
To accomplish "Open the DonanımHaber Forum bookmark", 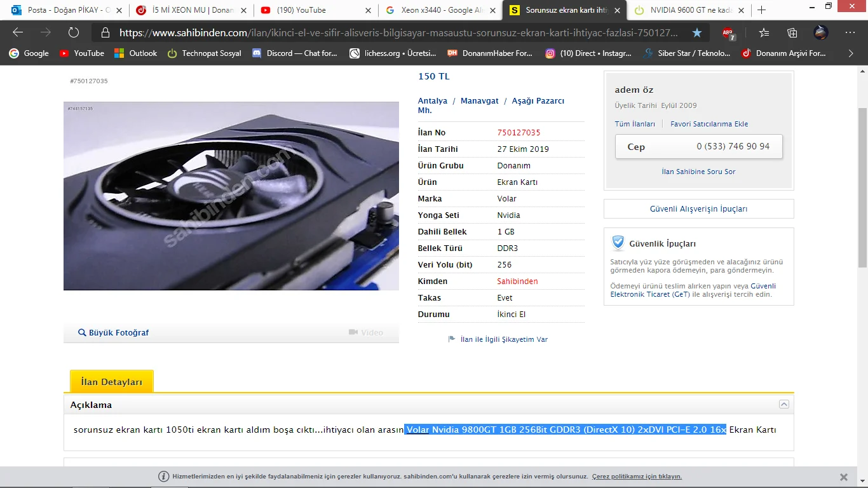I will click(x=490, y=53).
